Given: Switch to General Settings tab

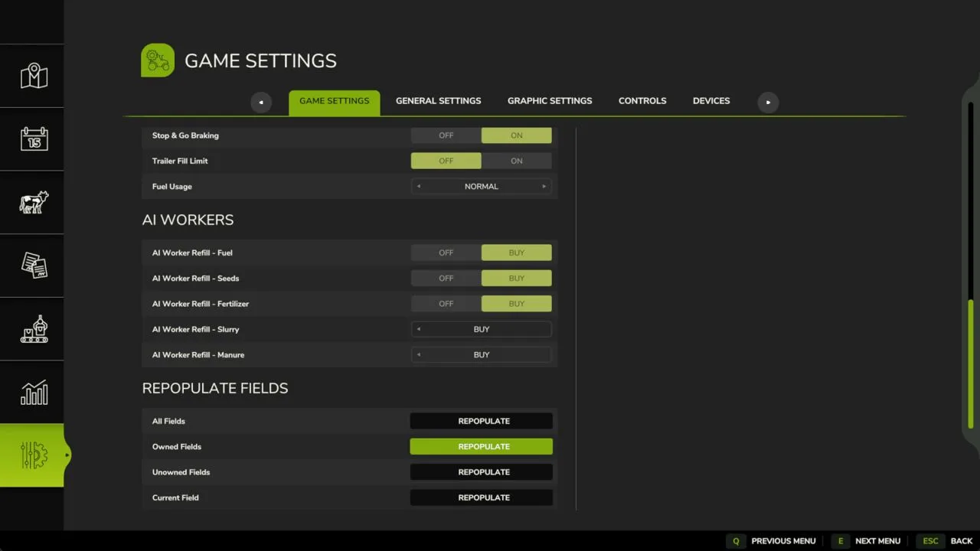Looking at the screenshot, I should pyautogui.click(x=439, y=101).
